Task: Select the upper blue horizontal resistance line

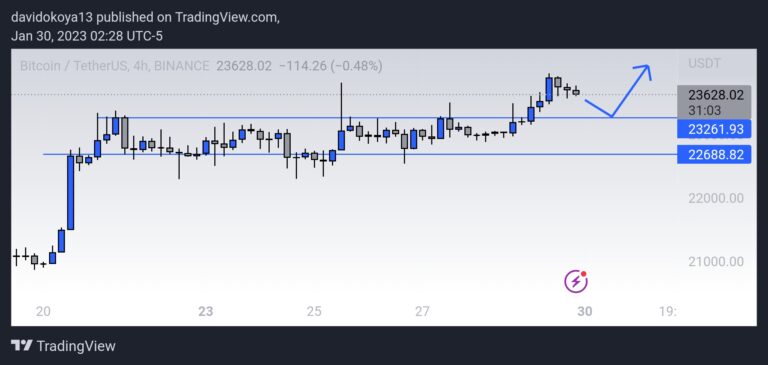Action: [x=387, y=118]
